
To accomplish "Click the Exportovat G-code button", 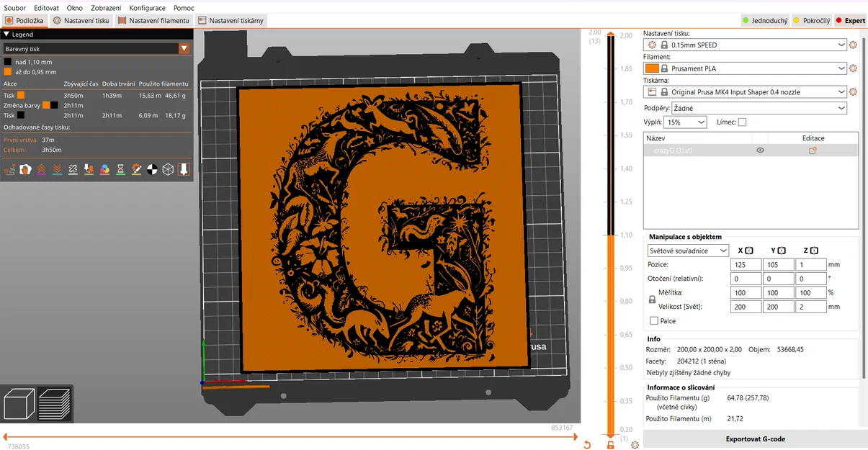I will coord(755,438).
